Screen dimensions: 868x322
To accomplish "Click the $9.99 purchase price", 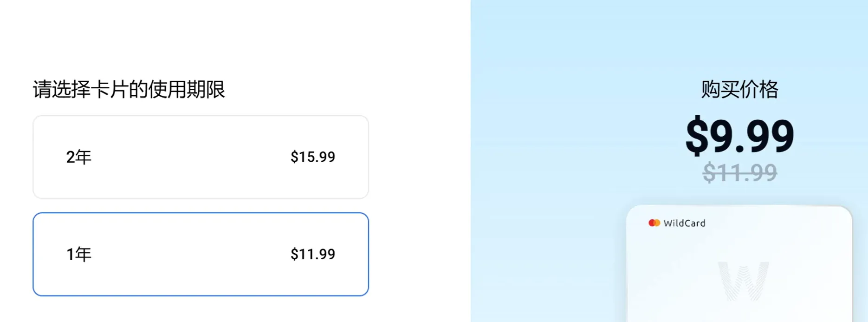I will [x=740, y=136].
